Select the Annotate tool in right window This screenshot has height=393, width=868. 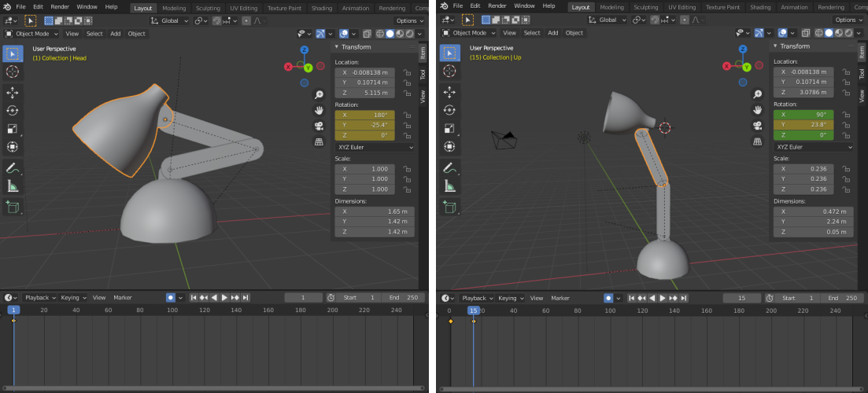pyautogui.click(x=449, y=167)
